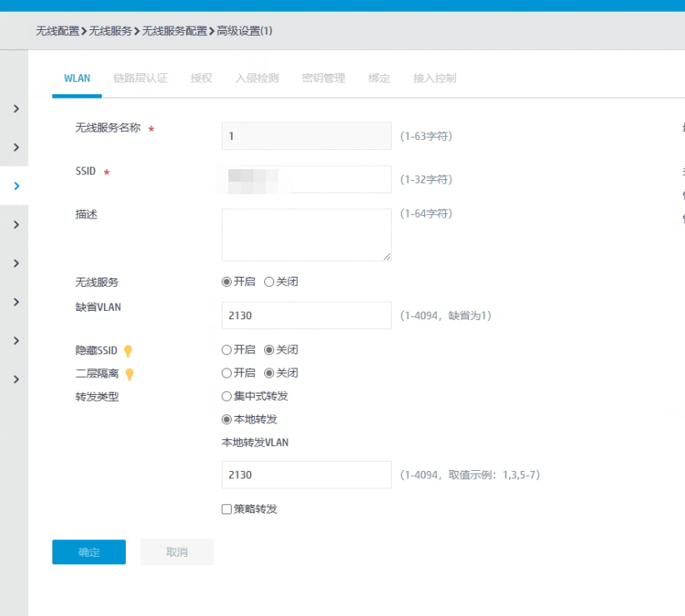Go to 无线服务 in breadcrumb

(111, 31)
